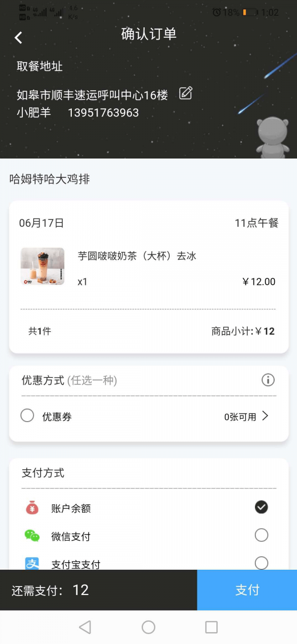Image resolution: width=297 pixels, height=644 pixels.
Task: Tap the milk tea product thumbnail
Action: click(42, 266)
